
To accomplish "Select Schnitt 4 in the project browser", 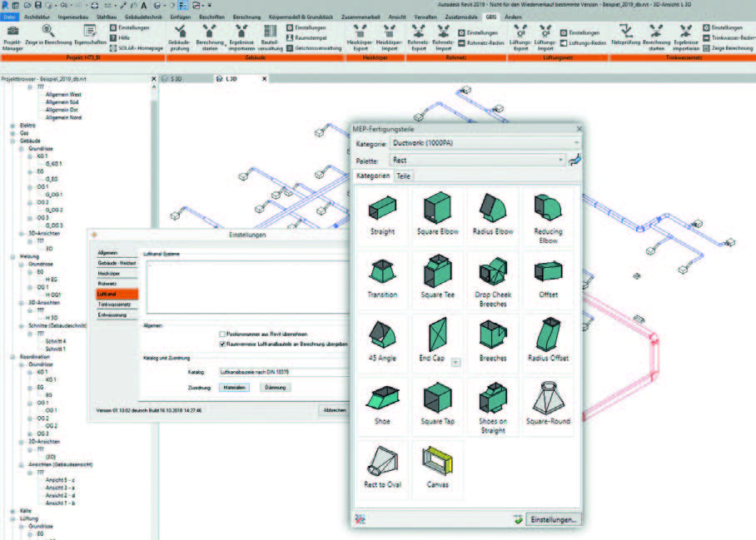I will pos(56,341).
